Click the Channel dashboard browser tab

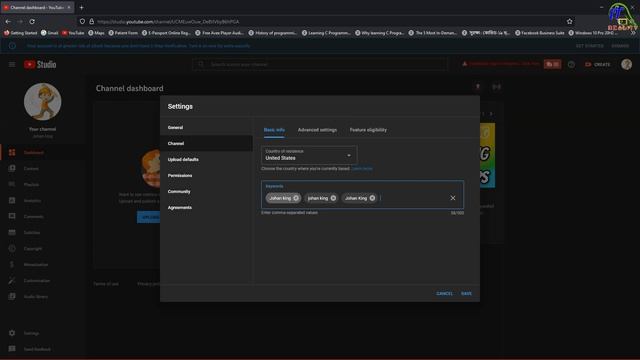coord(37,7)
